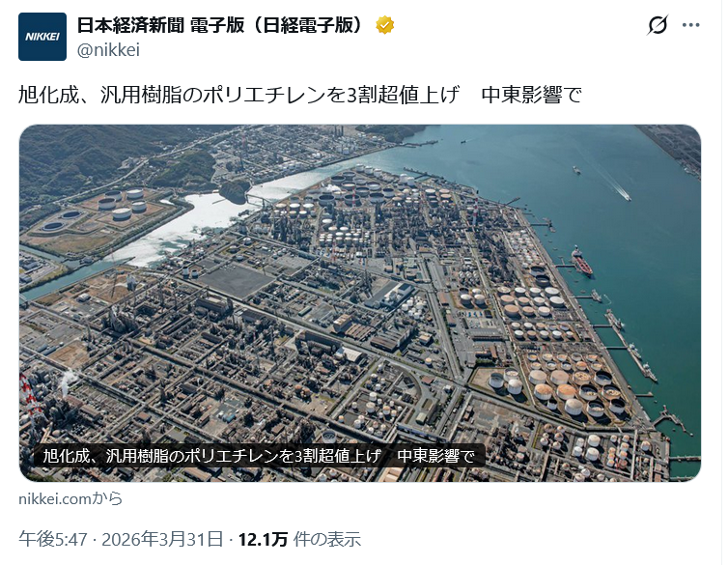
Task: Open the three-dot more options menu
Action: (x=691, y=25)
